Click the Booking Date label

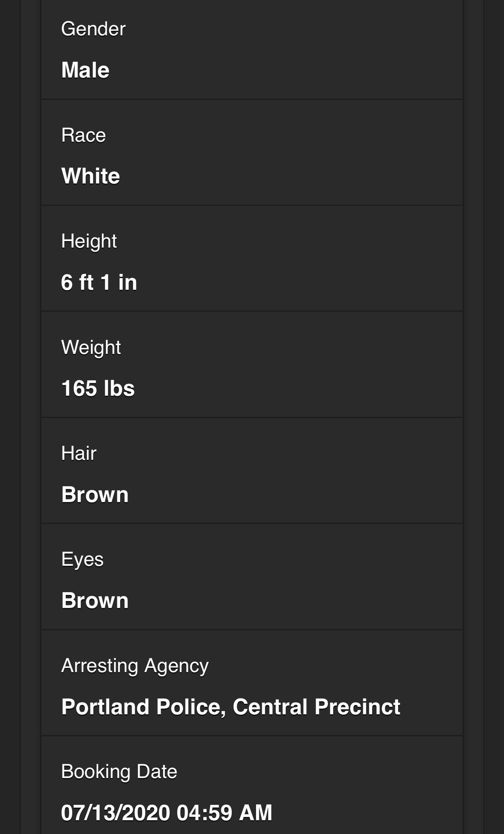119,772
